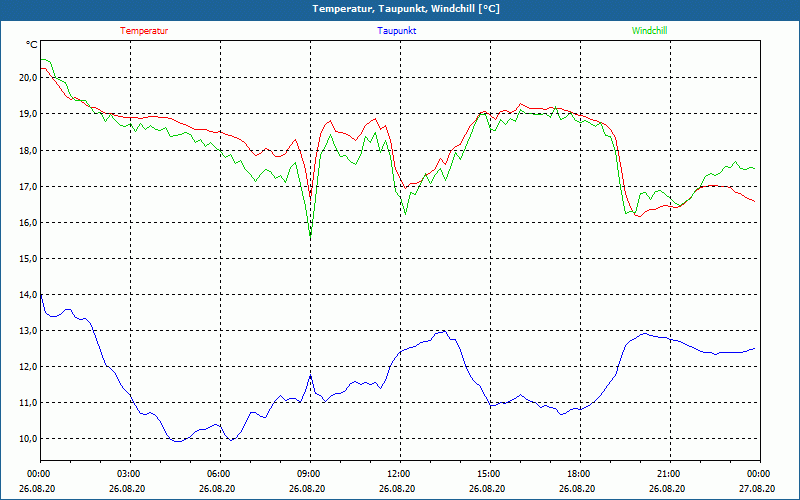Click the chart title "Temperatur, Taupunkt, Windchill [°C]"

406,9
